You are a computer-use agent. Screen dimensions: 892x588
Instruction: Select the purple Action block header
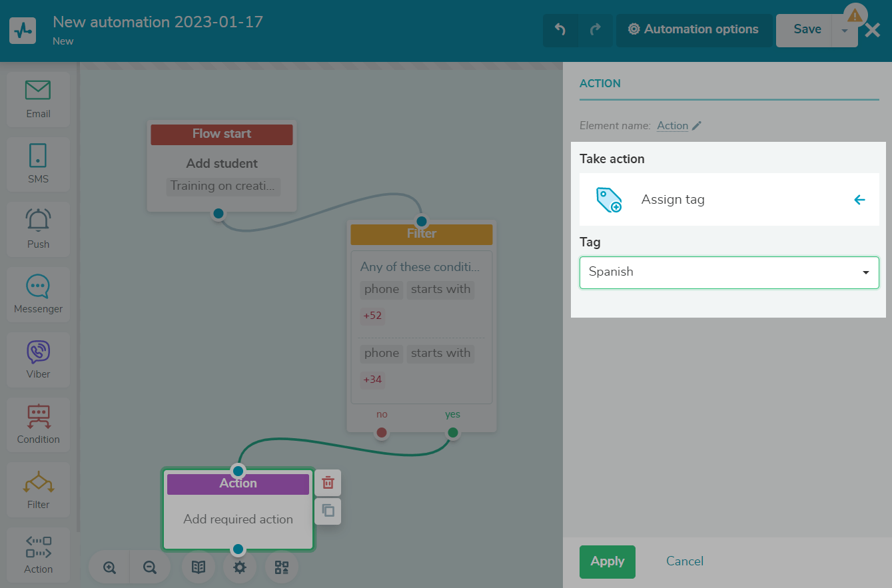[x=238, y=483]
